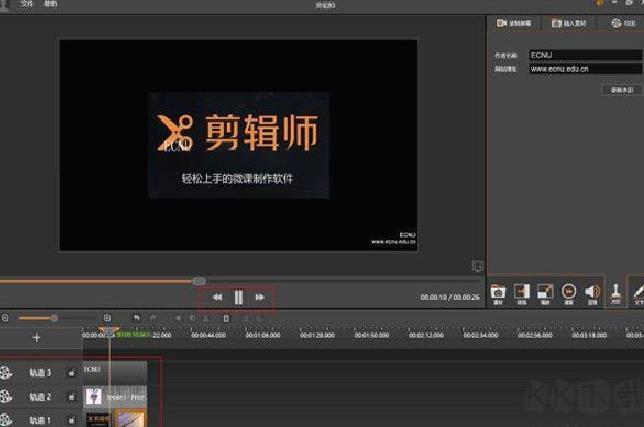The height and width of the screenshot is (427, 644).
Task: Click the timeline zoom-in magnifier icon
Action: [107, 318]
